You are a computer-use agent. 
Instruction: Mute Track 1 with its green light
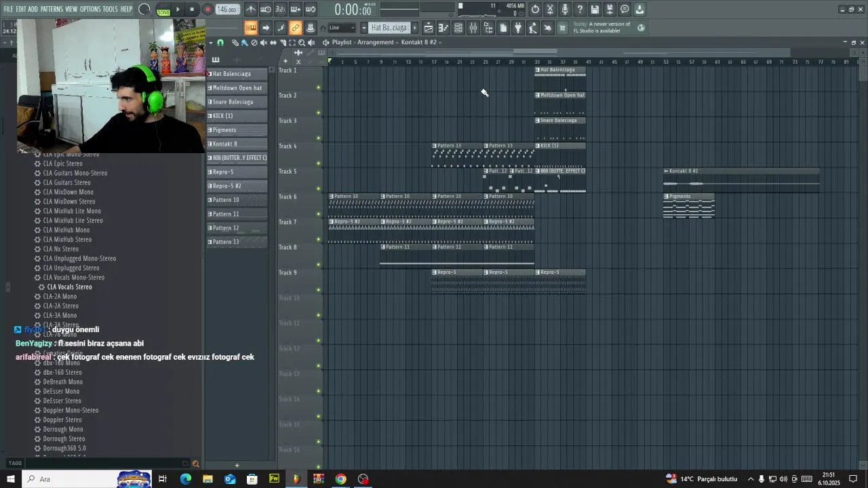coord(319,87)
